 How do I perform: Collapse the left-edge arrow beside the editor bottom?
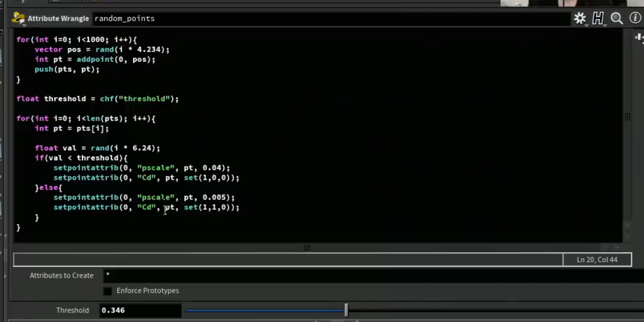tap(5, 235)
